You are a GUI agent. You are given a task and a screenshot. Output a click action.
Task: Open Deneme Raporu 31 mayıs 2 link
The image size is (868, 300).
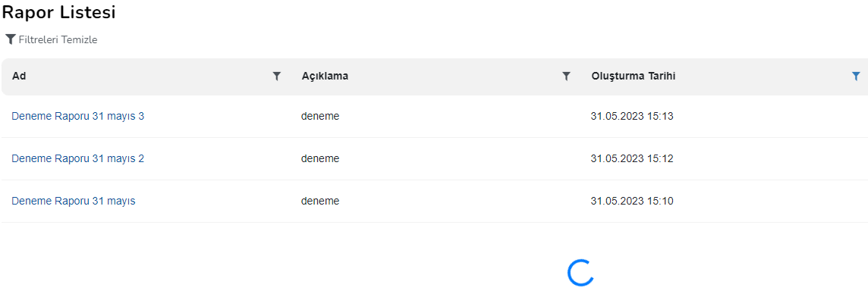tap(78, 158)
